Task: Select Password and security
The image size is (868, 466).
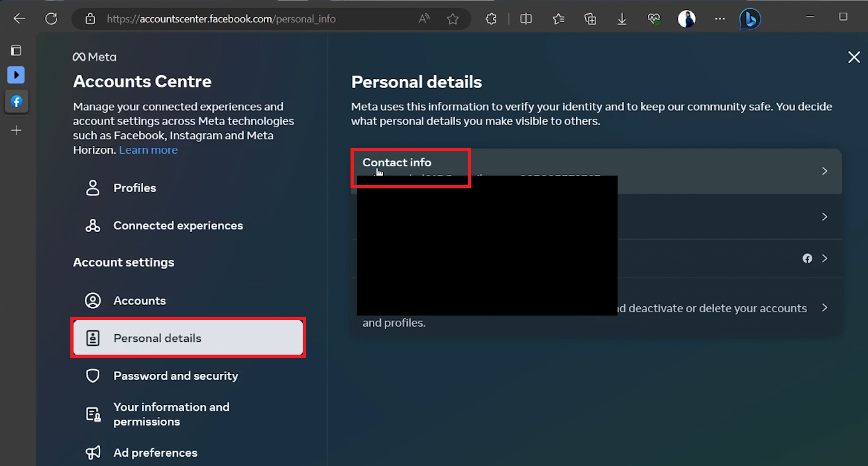Action: point(175,376)
